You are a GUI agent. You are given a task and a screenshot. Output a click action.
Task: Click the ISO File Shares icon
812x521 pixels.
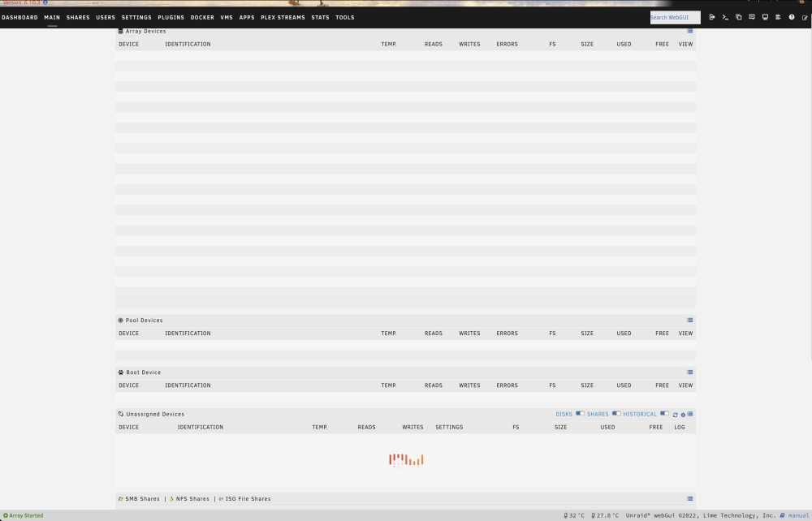[221, 499]
